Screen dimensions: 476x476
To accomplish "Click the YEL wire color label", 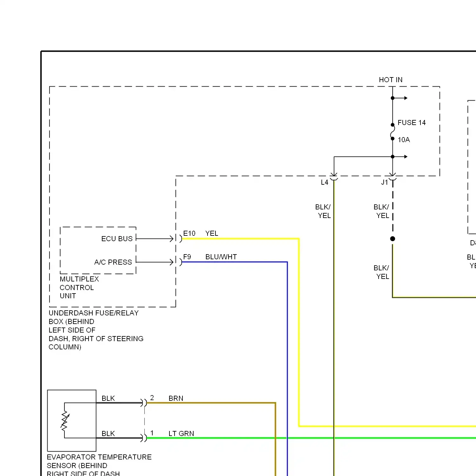I will [x=212, y=233].
